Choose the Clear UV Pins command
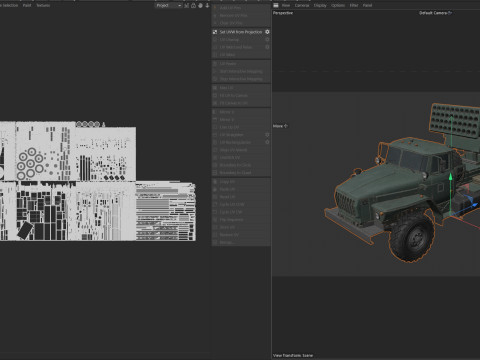 [241, 23]
